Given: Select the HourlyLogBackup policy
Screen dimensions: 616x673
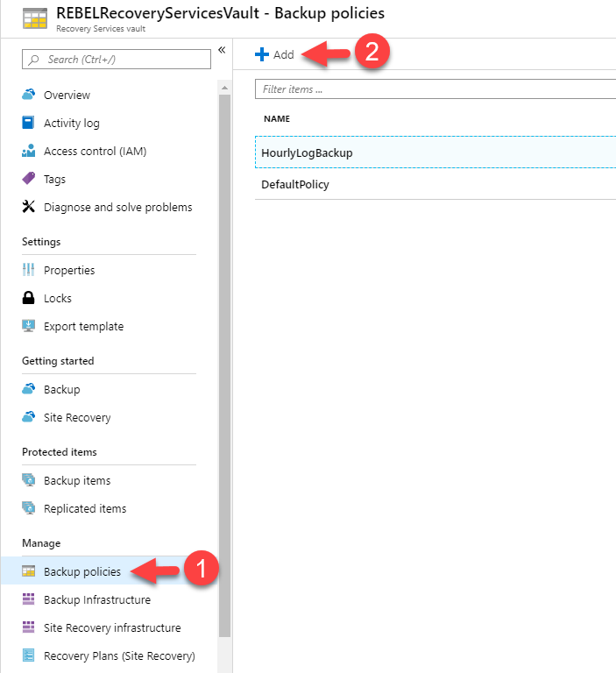Looking at the screenshot, I should pyautogui.click(x=435, y=152).
